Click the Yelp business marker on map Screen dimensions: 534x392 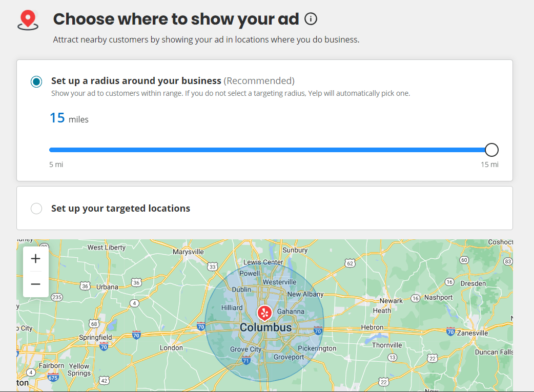[x=264, y=313]
